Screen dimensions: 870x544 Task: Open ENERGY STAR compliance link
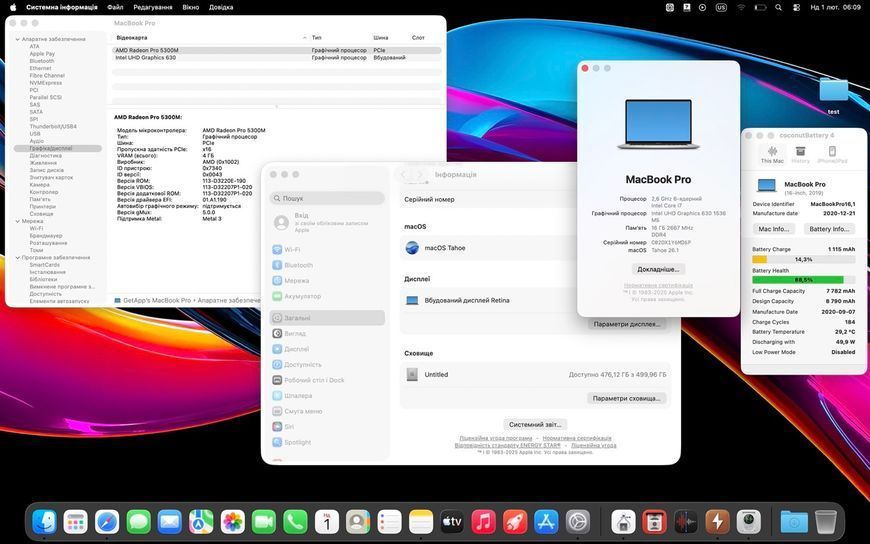pos(507,445)
